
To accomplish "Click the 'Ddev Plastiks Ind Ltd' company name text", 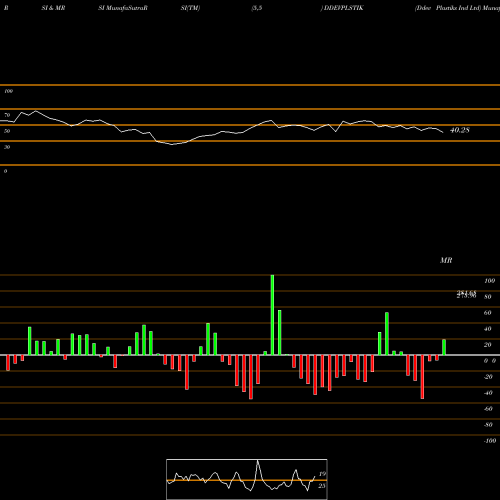I will coord(448,8).
